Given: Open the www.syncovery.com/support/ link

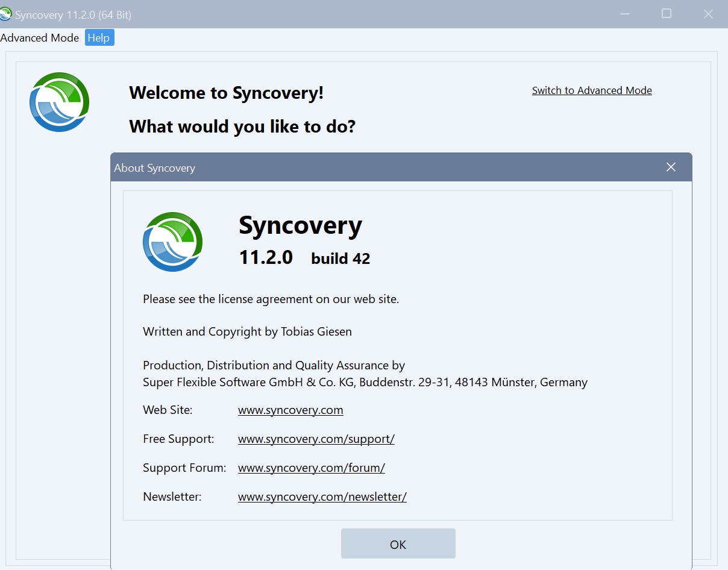Looking at the screenshot, I should pyautogui.click(x=316, y=439).
